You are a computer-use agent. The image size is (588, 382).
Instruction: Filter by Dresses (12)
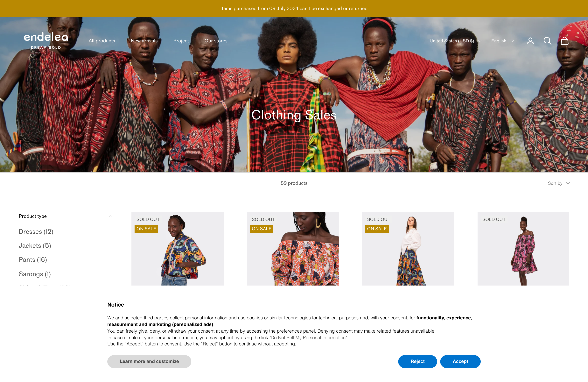[36, 231]
